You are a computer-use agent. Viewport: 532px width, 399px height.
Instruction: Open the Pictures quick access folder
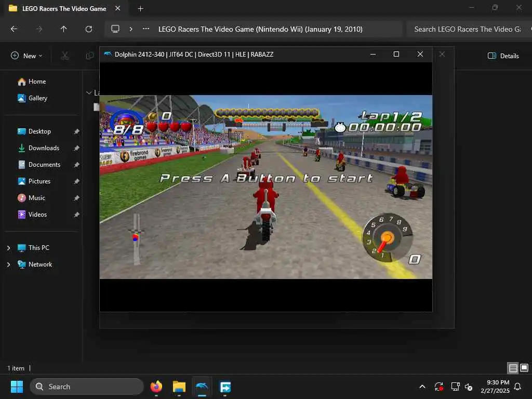[x=34, y=181]
